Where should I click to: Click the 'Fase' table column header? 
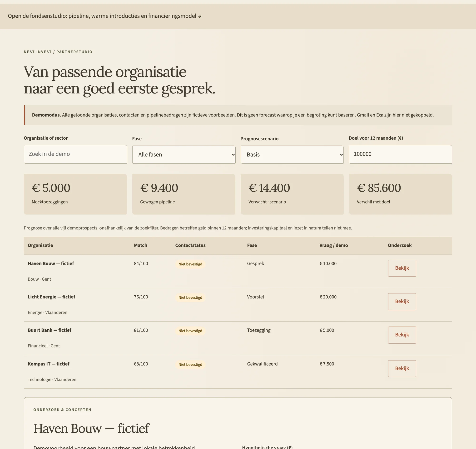(252, 245)
